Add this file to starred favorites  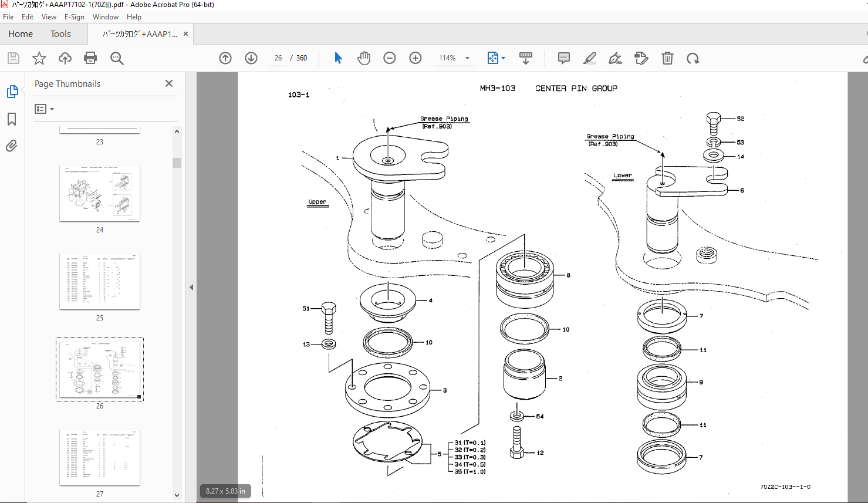tap(39, 58)
